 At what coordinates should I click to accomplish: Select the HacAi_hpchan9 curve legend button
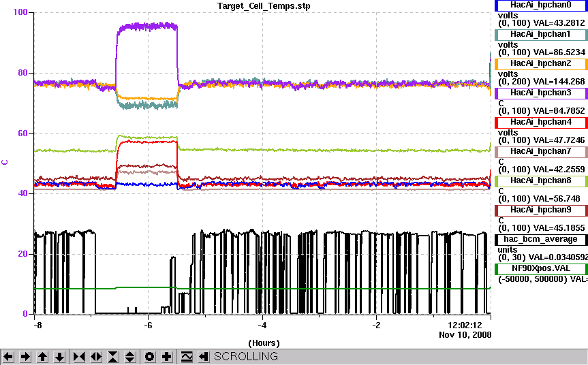(541, 210)
